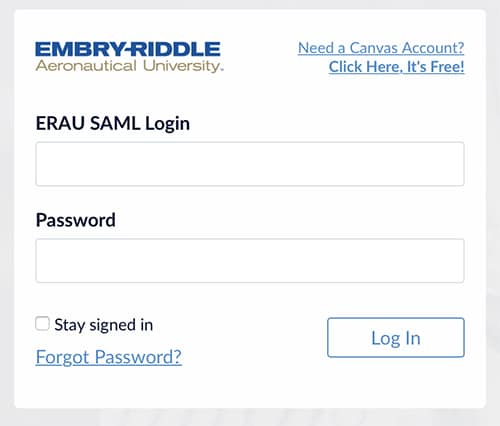Enable the Stay signed in option
This screenshot has height=426, width=500.
[x=42, y=324]
